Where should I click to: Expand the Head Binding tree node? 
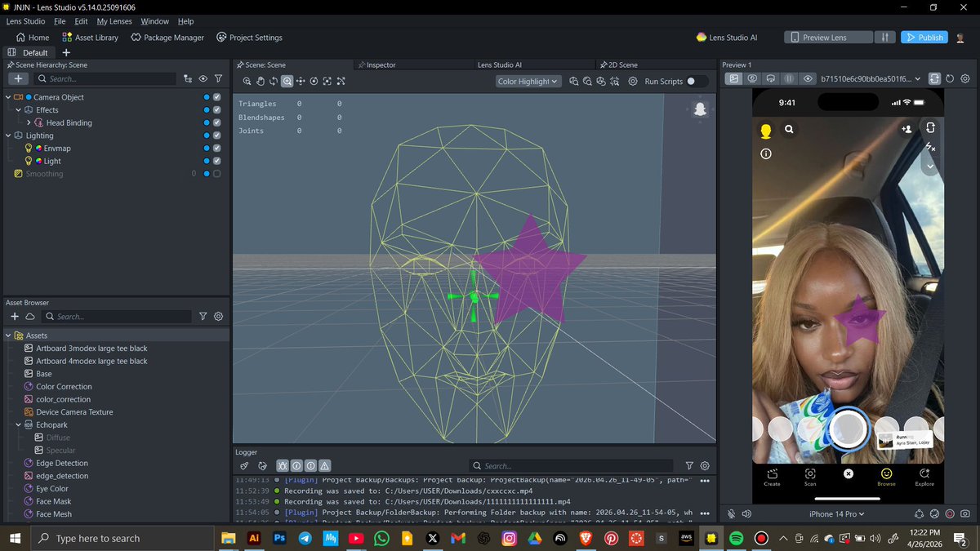[x=29, y=122]
